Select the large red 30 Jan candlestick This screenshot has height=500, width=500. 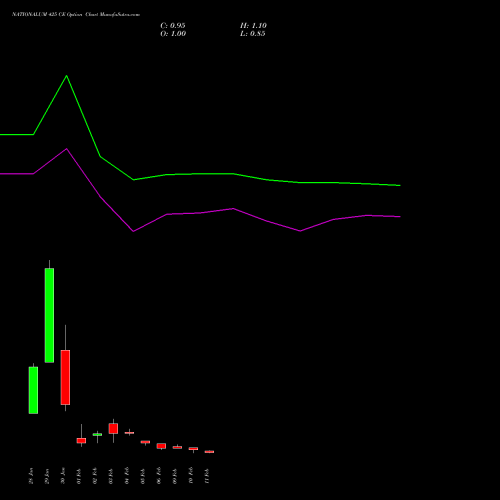(x=65, y=377)
